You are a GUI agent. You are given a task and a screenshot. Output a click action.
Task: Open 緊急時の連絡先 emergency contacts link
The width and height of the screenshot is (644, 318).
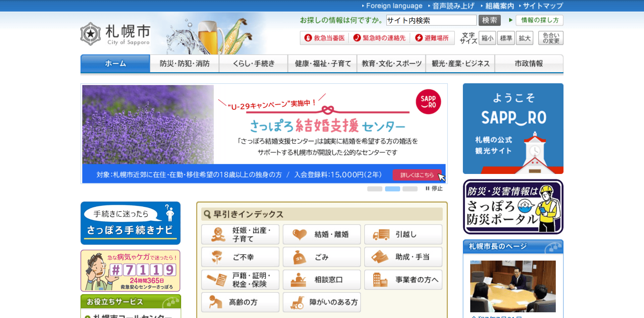tap(379, 38)
